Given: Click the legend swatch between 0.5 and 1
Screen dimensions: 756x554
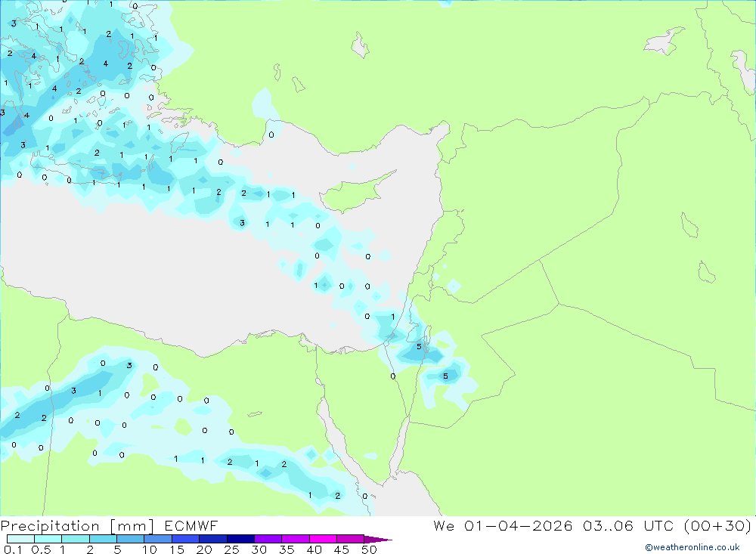Looking at the screenshot, I should (48, 539).
